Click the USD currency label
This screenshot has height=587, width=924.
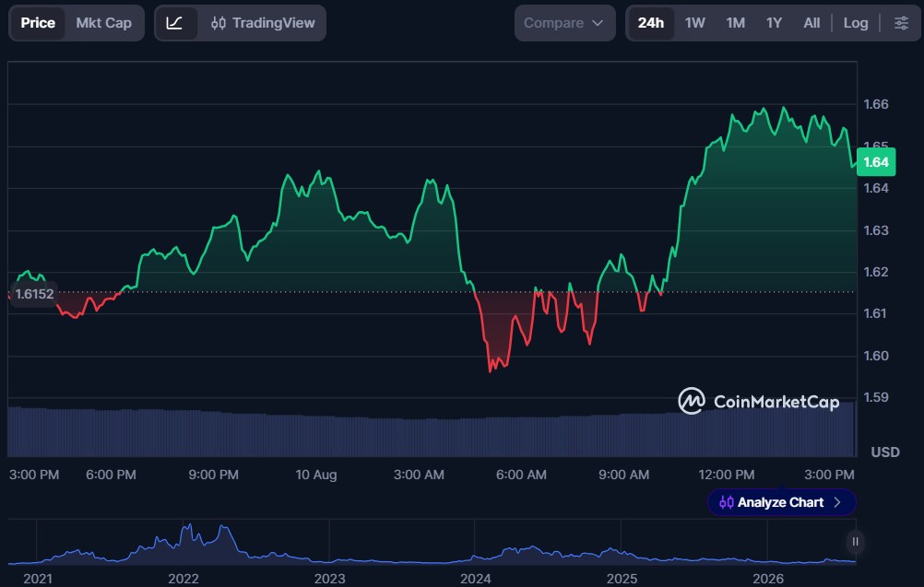pyautogui.click(x=885, y=452)
